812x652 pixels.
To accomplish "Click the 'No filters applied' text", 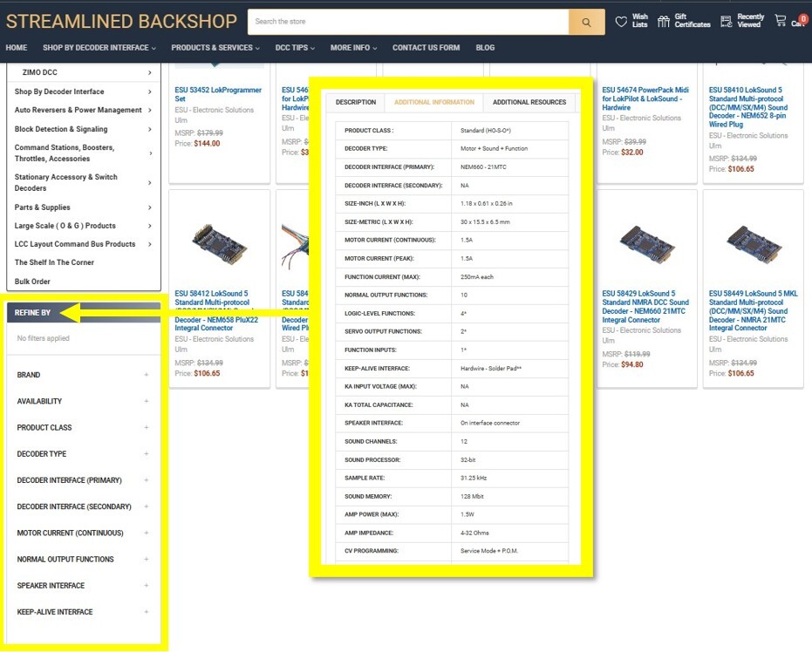I will point(43,338).
